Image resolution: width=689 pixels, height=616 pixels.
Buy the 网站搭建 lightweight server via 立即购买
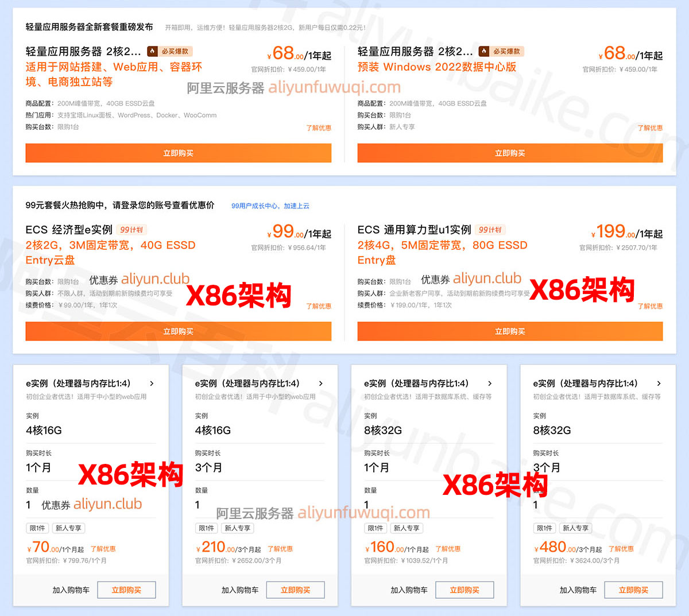coord(178,153)
